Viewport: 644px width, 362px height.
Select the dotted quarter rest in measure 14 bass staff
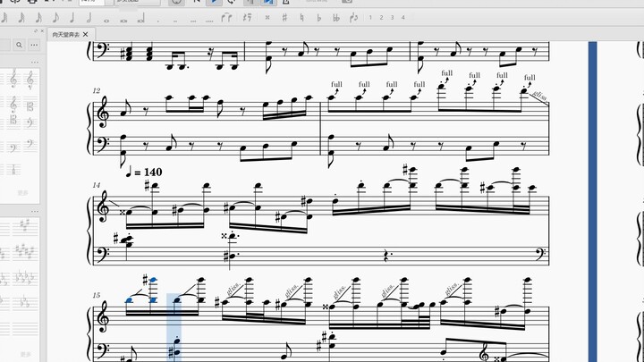[386, 256]
